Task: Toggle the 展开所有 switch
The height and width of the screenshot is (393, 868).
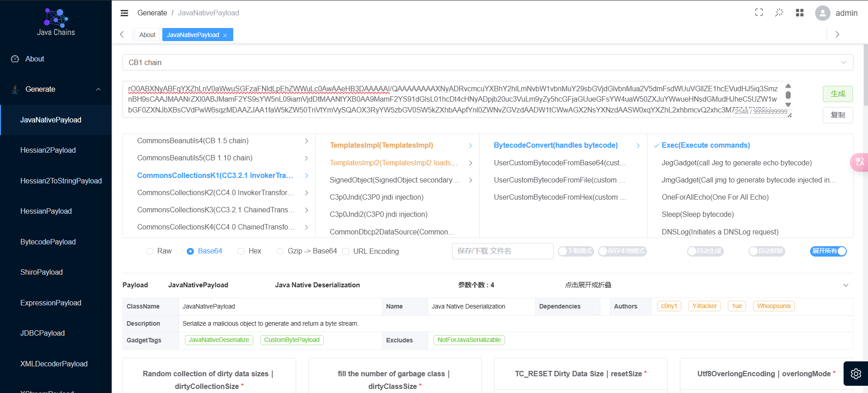Action: pyautogui.click(x=828, y=251)
